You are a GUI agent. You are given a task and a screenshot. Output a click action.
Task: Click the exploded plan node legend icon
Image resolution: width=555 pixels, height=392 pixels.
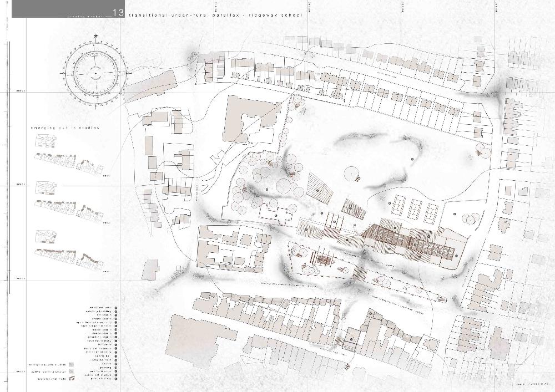tap(71, 379)
